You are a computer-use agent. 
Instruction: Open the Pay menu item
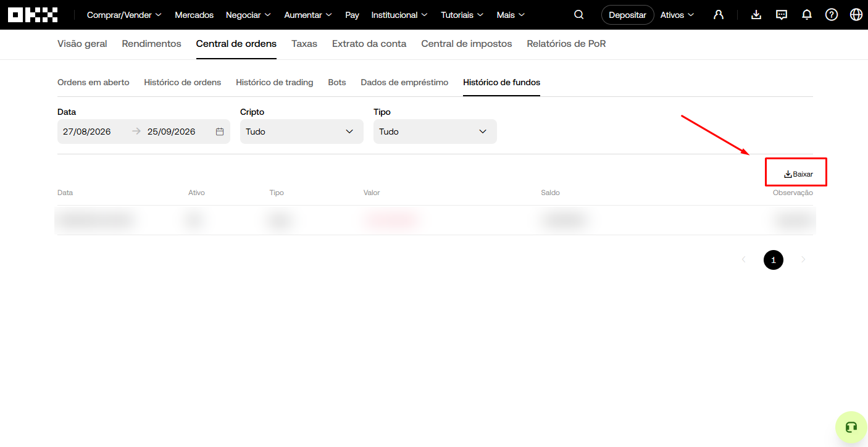pos(352,15)
